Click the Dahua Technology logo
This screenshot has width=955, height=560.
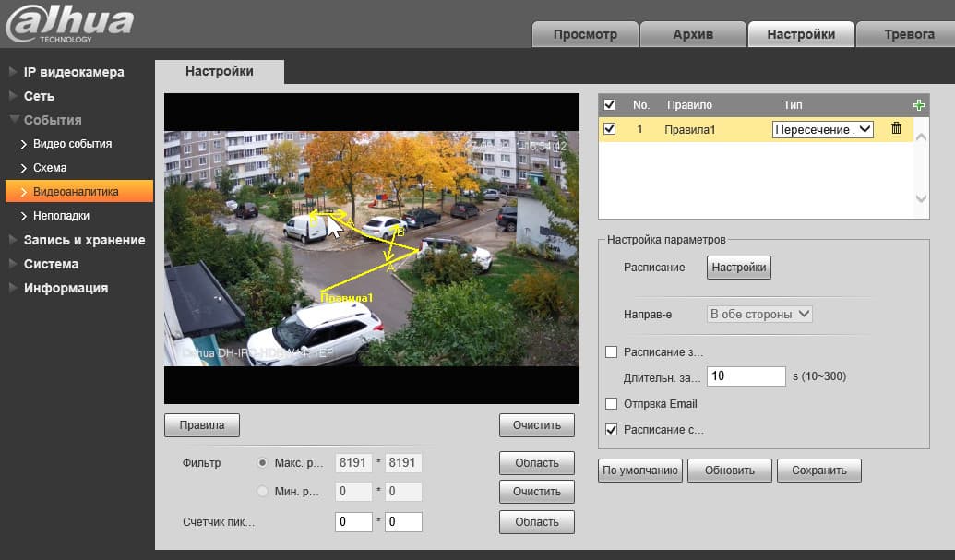coord(69,24)
